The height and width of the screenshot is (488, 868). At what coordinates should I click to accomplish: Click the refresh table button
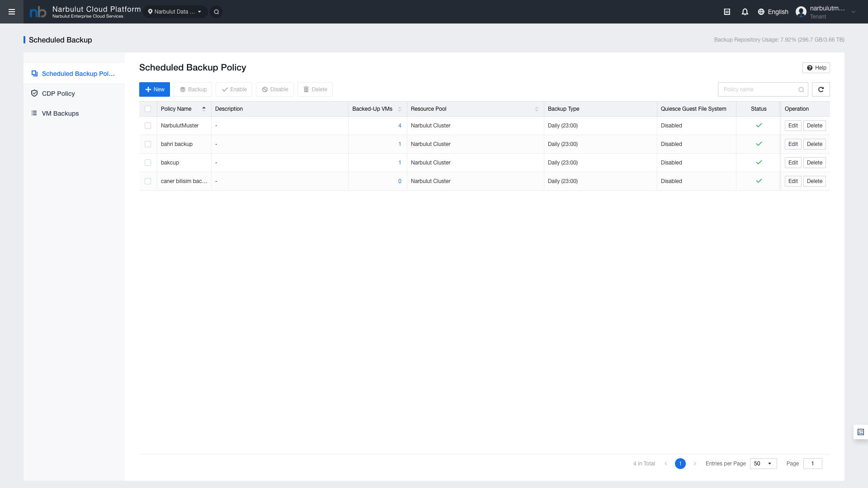coord(821,89)
